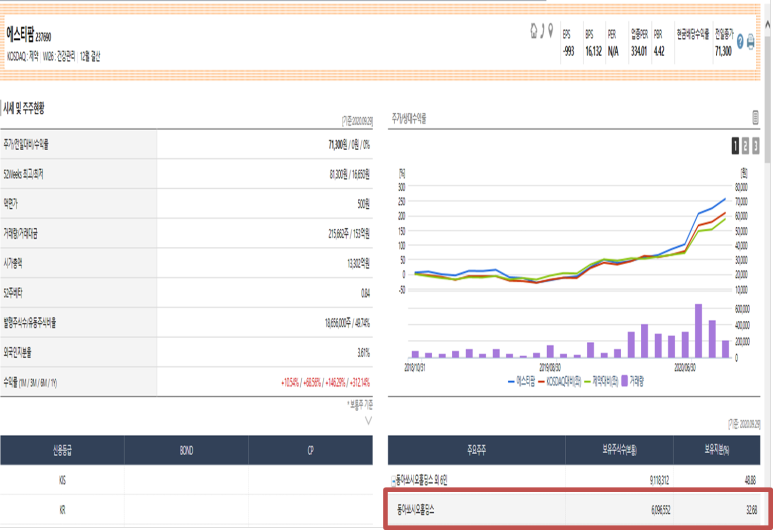Click the location pin icon in the header
The height and width of the screenshot is (530, 773).
(551, 31)
